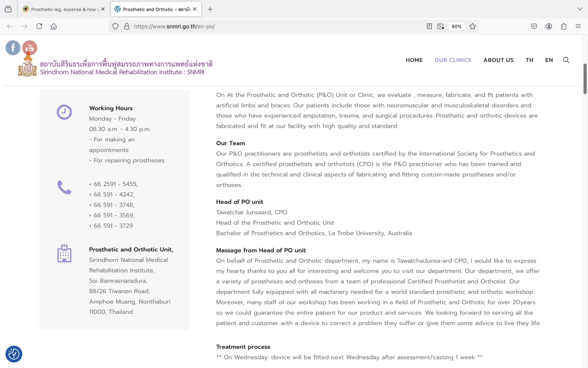
Task: Click 'Amphoe Muang, Nonthaburi' address line
Action: [x=130, y=302]
